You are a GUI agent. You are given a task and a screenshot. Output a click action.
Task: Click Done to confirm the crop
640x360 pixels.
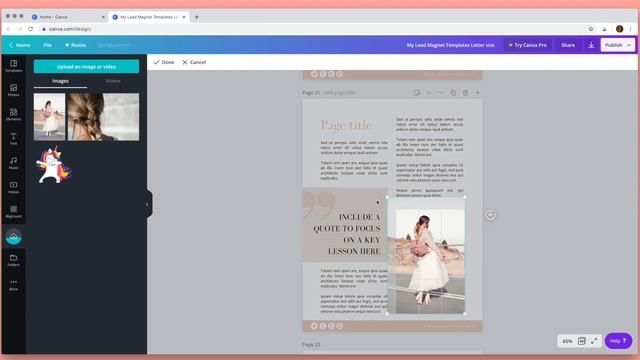164,62
